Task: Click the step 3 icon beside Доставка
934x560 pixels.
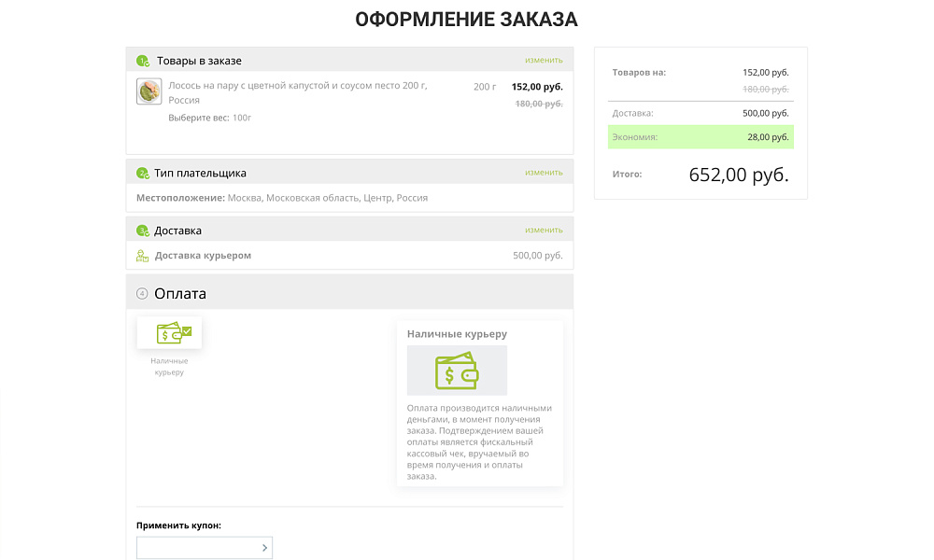Action: (x=142, y=230)
